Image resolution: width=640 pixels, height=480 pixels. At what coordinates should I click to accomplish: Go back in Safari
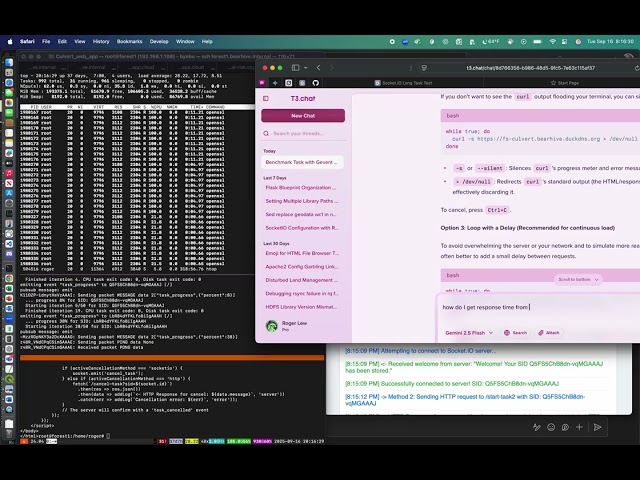pyautogui.click(x=319, y=68)
